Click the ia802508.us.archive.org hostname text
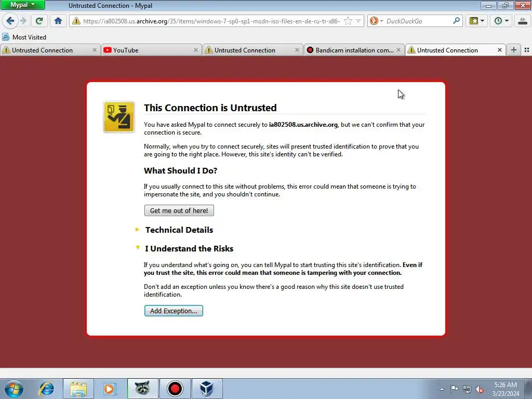The height and width of the screenshot is (399, 532). [303, 125]
